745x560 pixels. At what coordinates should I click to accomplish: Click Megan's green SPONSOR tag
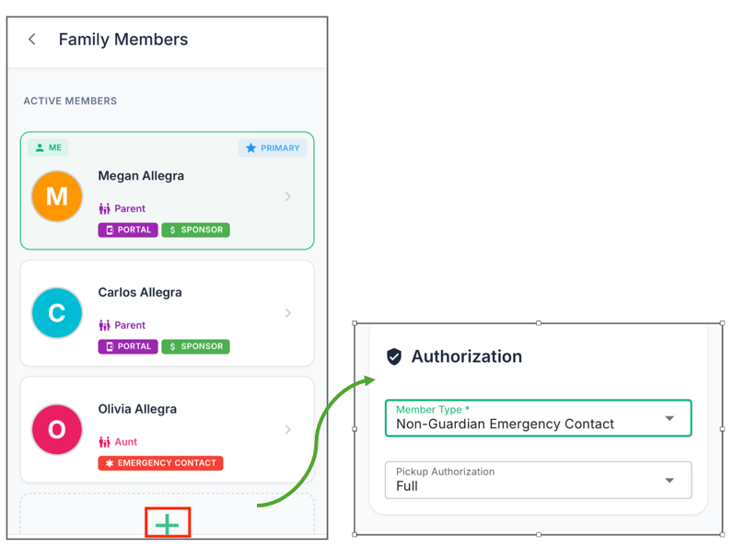pyautogui.click(x=196, y=229)
